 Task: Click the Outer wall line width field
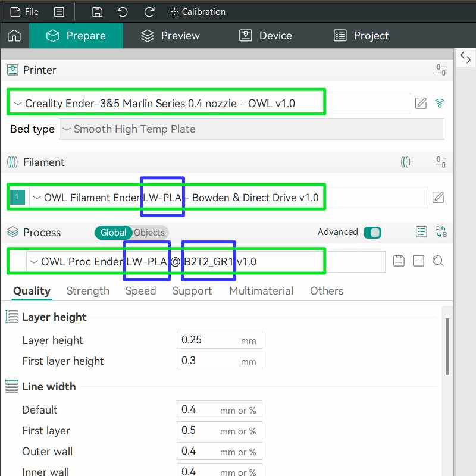coord(220,451)
